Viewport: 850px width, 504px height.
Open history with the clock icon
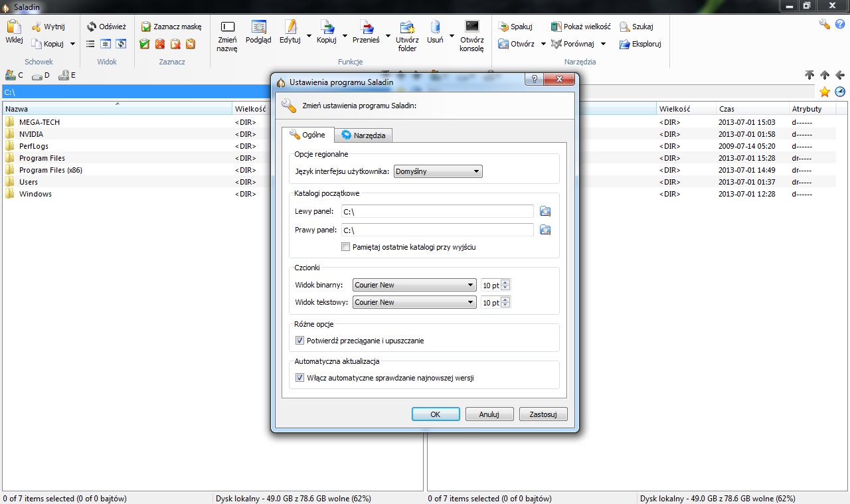pos(840,92)
